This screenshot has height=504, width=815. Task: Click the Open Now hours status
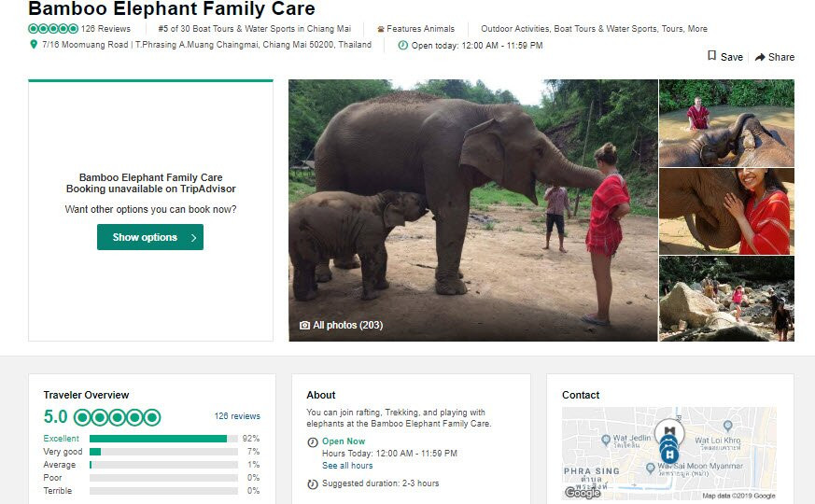click(x=344, y=441)
